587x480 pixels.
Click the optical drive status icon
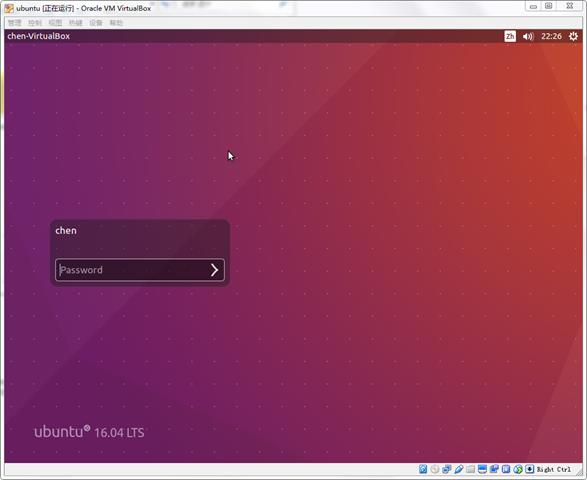435,469
